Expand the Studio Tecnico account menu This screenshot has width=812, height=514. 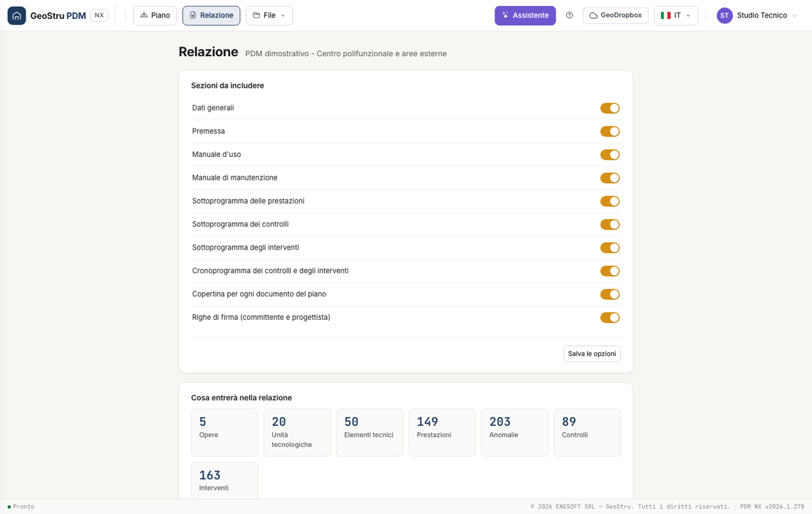(758, 16)
